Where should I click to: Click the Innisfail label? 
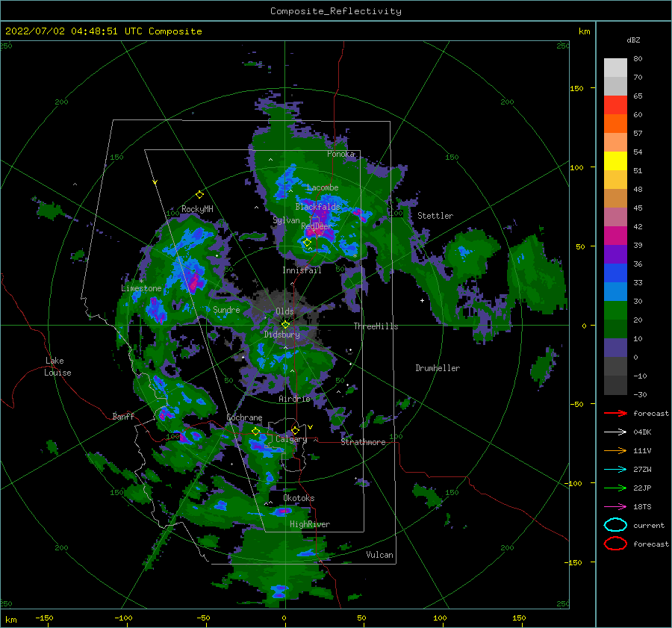[302, 270]
